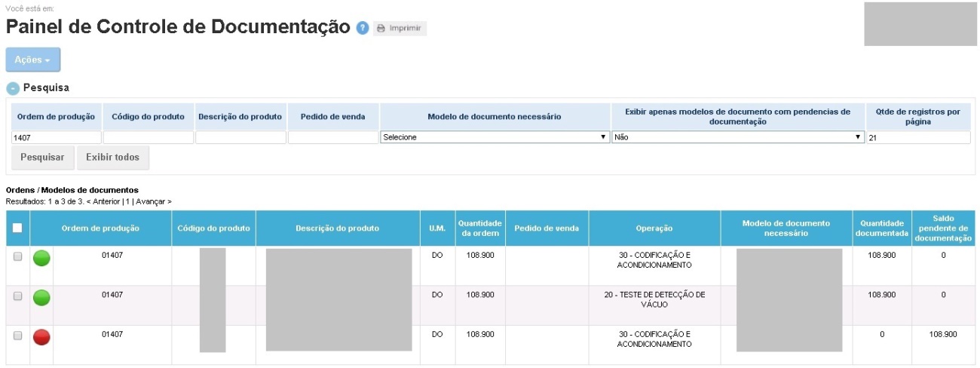Collapse the Pesquisa section

pyautogui.click(x=13, y=88)
